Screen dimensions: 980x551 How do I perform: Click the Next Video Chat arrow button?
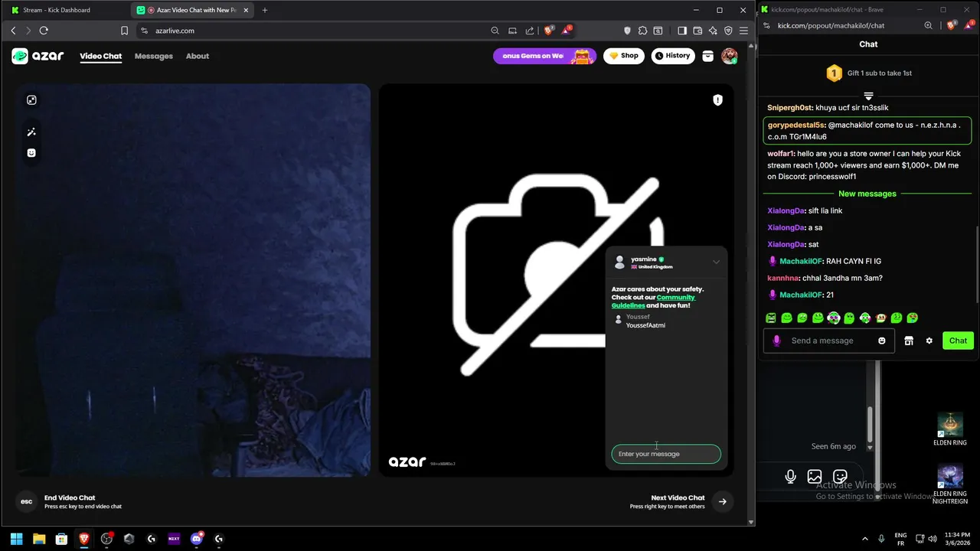722,501
